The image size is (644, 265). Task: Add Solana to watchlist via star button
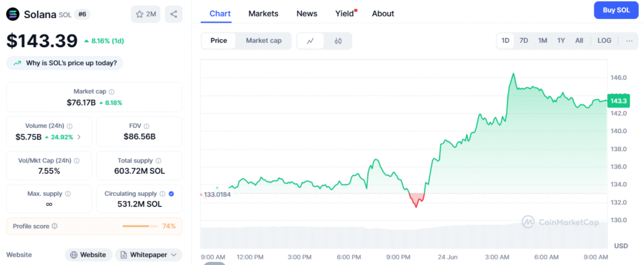145,14
